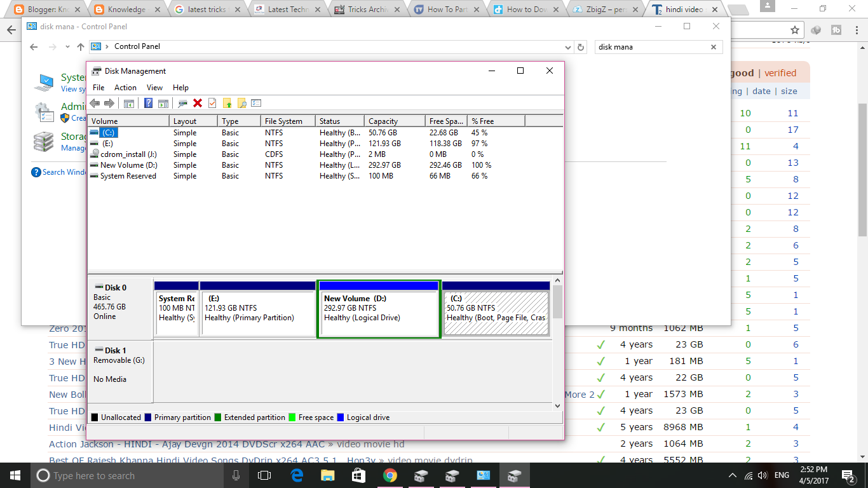The image size is (868, 488).
Task: Expand the breadcrumb chevron next to back arrow
Action: (67, 46)
